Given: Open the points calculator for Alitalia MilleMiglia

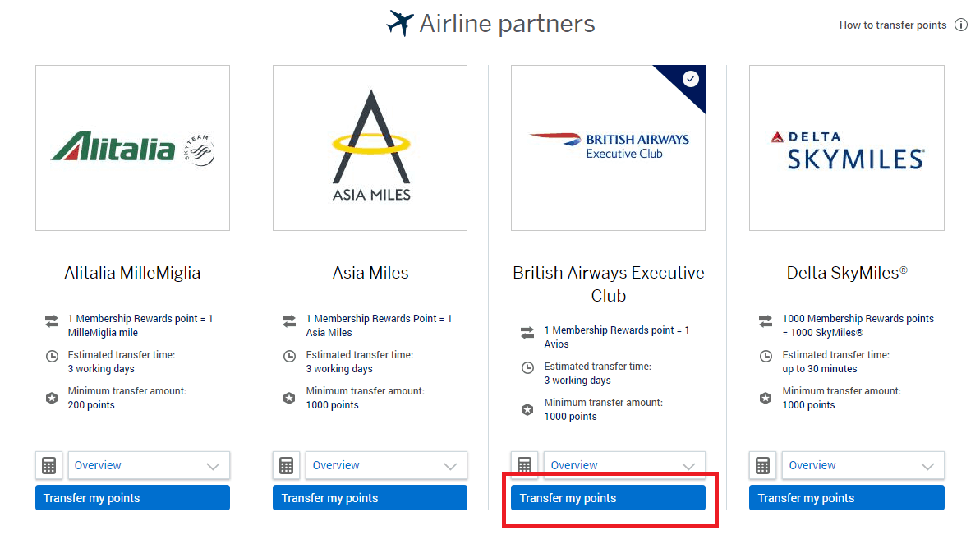Looking at the screenshot, I should click(x=48, y=465).
